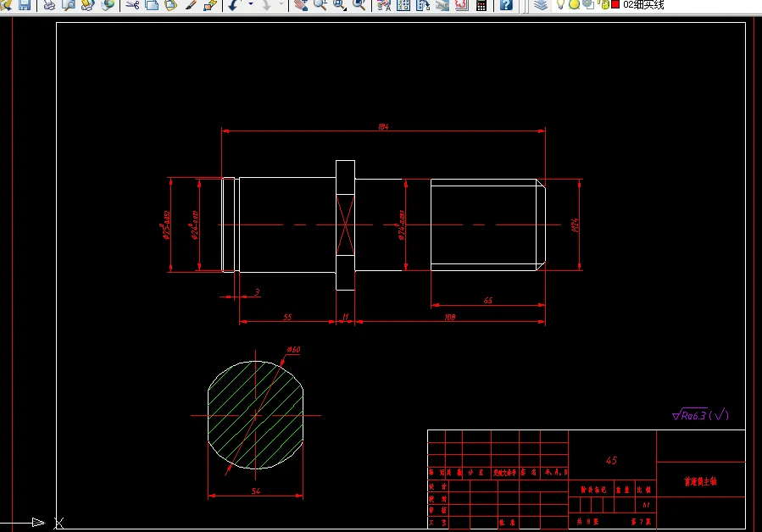
Task: Cut selection with the scissors icon
Action: (132, 5)
